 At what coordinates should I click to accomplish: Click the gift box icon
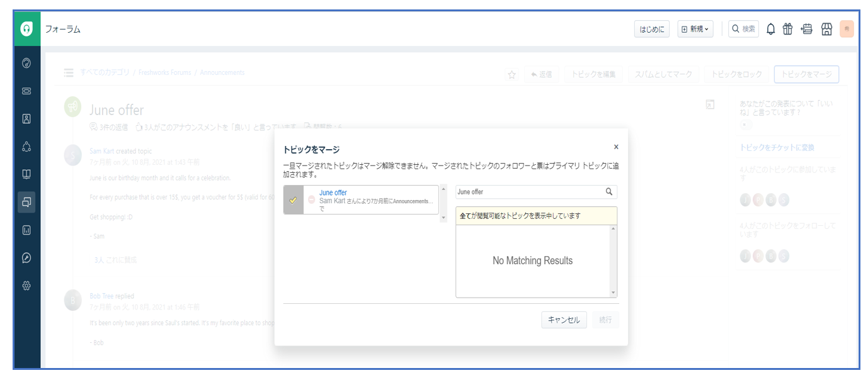coord(788,29)
